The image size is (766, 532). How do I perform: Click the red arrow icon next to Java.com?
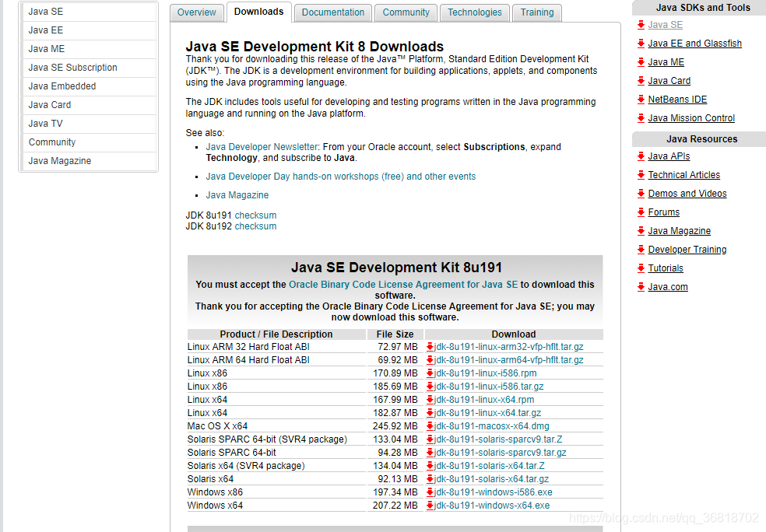(x=641, y=287)
